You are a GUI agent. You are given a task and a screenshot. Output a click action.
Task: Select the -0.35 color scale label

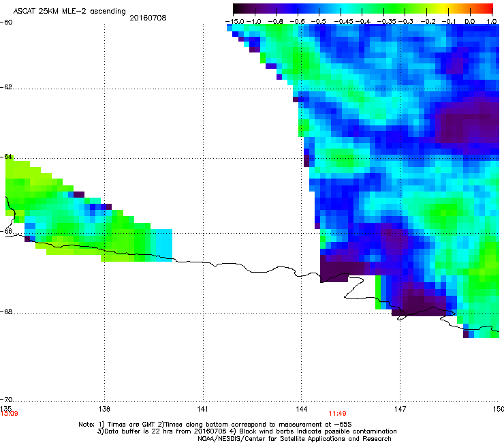point(387,22)
